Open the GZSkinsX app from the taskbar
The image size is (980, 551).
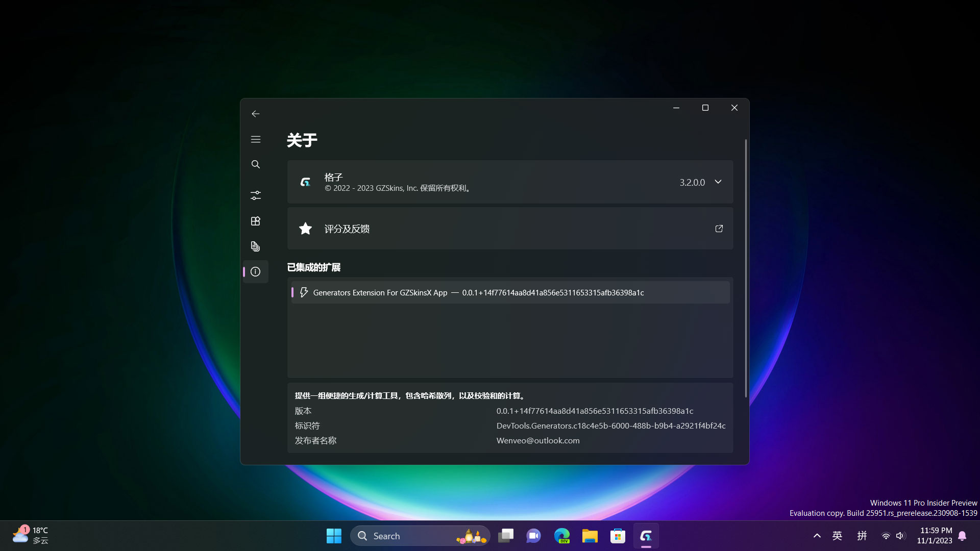(645, 536)
